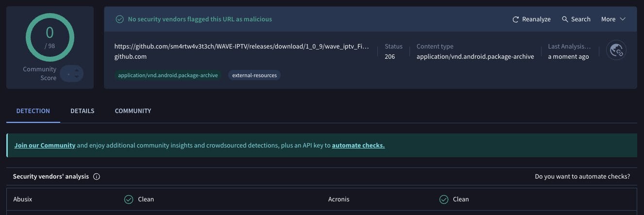Screen dimensions: 644x215
Task: Click the info icon beside Security vendors' analysis
Action: [96, 177]
